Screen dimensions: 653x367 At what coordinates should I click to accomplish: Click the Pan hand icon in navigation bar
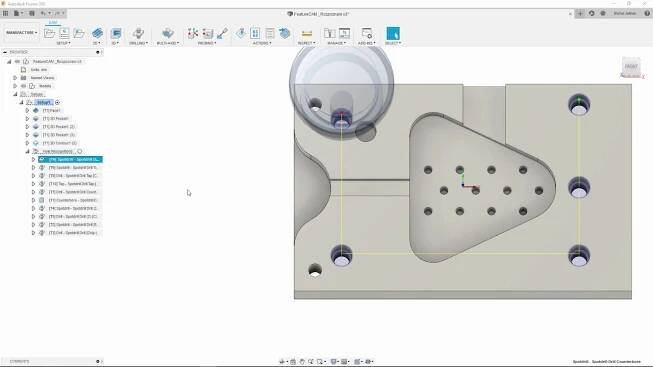click(x=302, y=362)
